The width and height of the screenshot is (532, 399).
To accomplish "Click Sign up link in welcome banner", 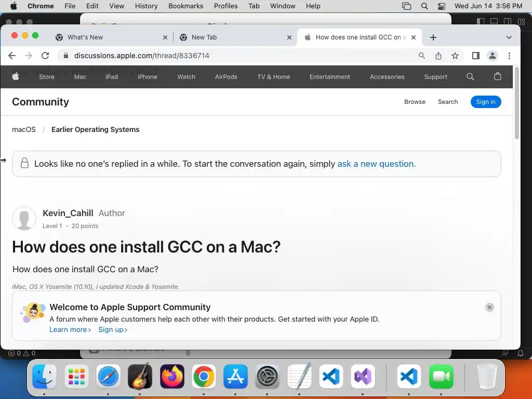I will pyautogui.click(x=113, y=329).
